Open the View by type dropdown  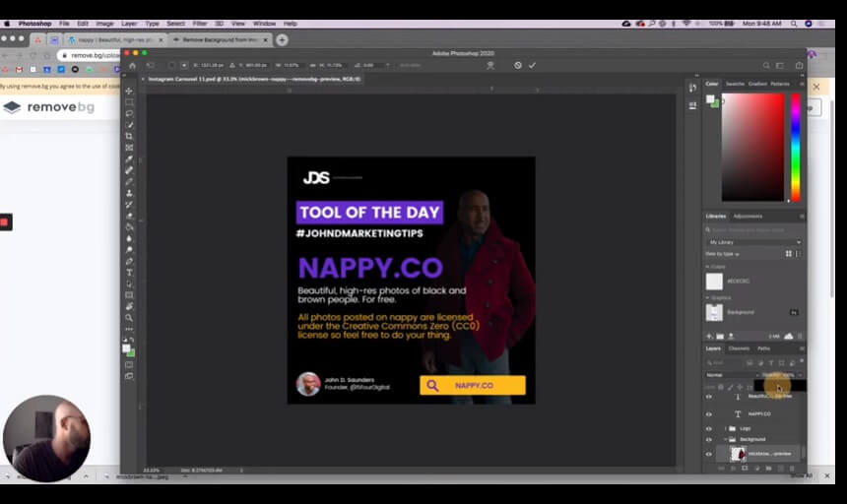tap(722, 254)
